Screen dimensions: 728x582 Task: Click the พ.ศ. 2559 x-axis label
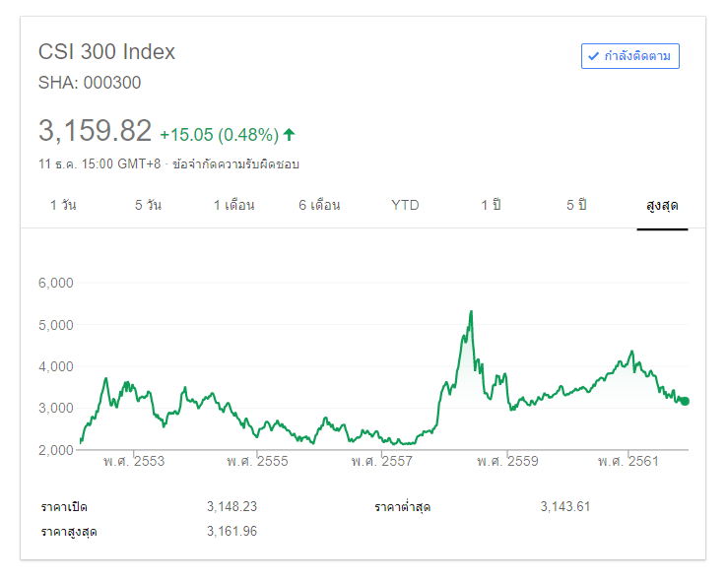pyautogui.click(x=507, y=461)
